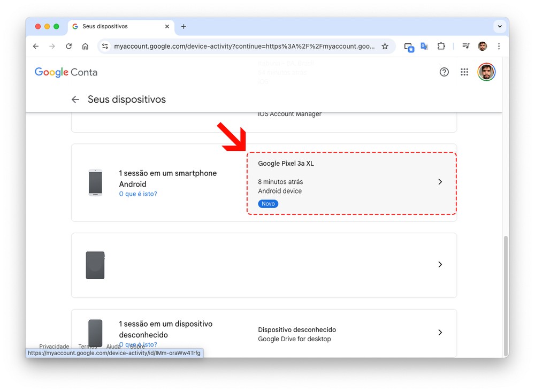
Task: Click the page vertical scrollbar thumb
Action: (506, 294)
